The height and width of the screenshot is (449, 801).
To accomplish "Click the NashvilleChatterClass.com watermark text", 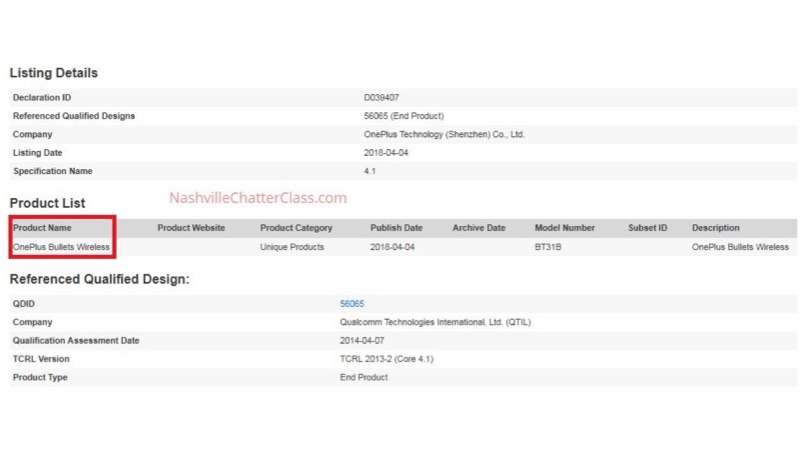I will pyautogui.click(x=258, y=198).
